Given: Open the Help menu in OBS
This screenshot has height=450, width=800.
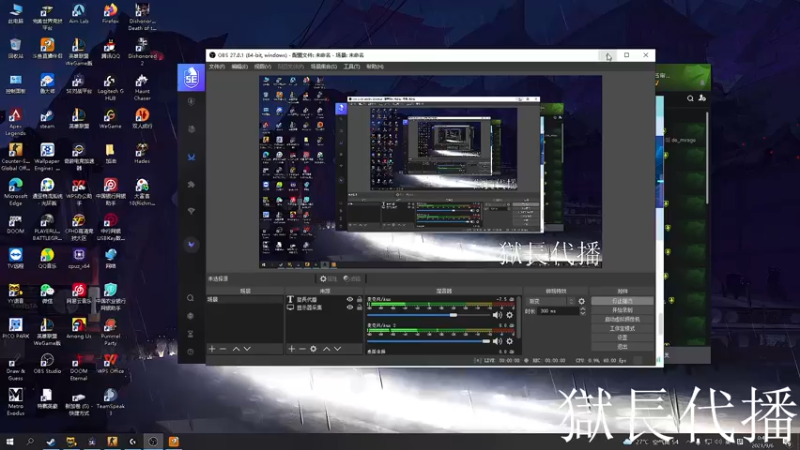Looking at the screenshot, I should (x=375, y=67).
